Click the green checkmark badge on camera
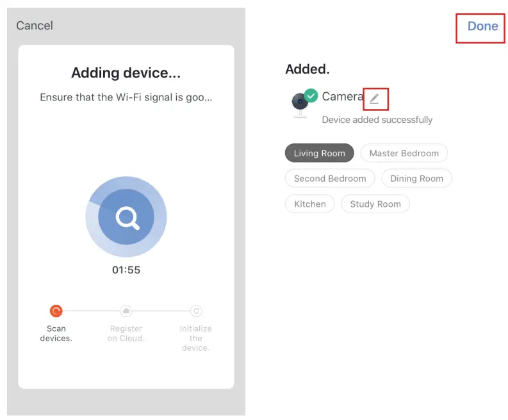 [311, 95]
